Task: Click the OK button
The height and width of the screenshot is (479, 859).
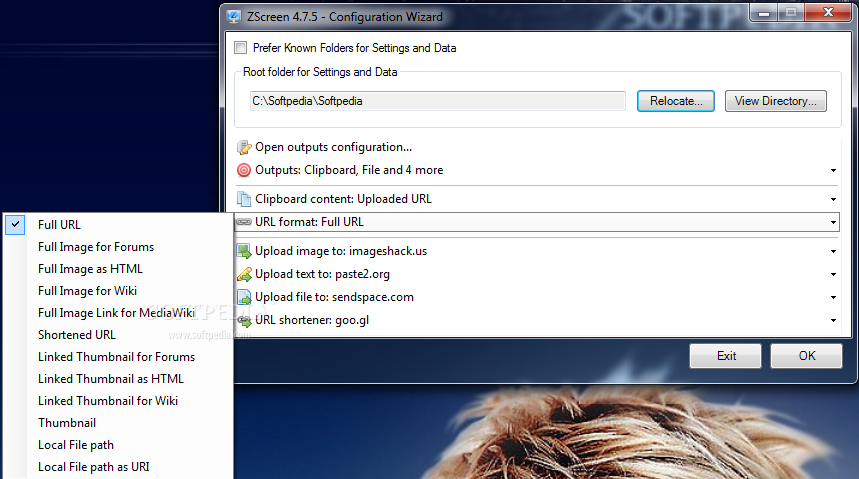Action: (x=806, y=356)
